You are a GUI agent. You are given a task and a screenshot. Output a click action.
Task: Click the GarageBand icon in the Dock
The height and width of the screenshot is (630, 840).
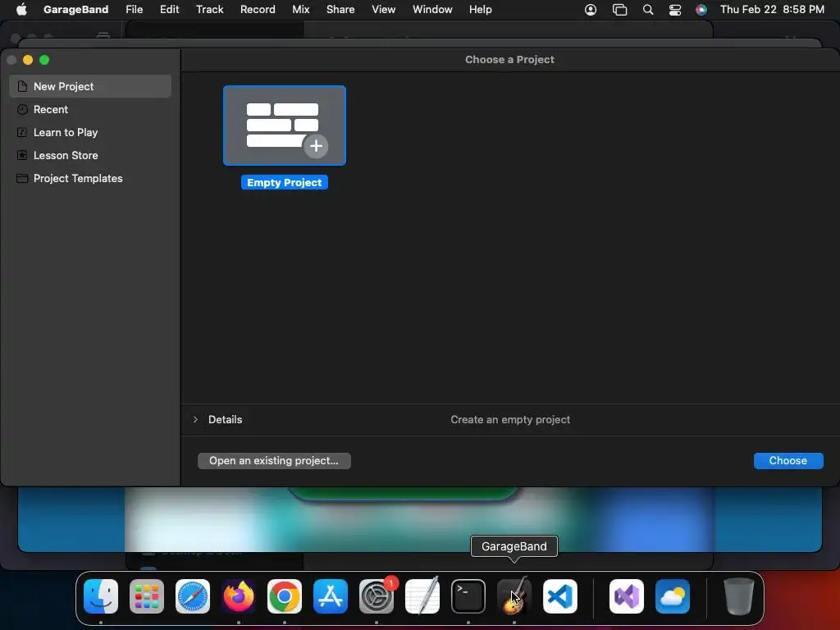(514, 596)
